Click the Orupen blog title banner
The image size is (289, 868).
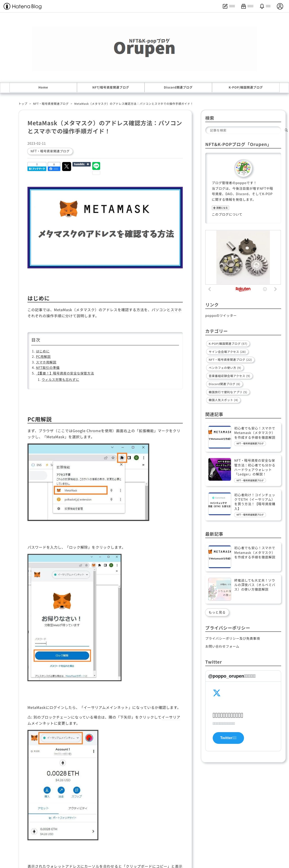(x=144, y=48)
